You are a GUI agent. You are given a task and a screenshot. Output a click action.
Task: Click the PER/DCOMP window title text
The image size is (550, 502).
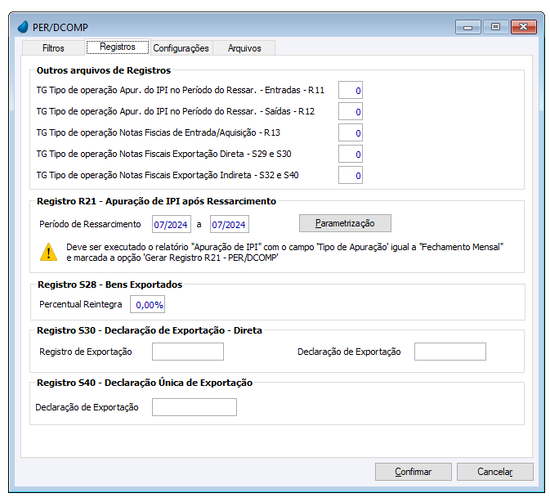[x=60, y=27]
